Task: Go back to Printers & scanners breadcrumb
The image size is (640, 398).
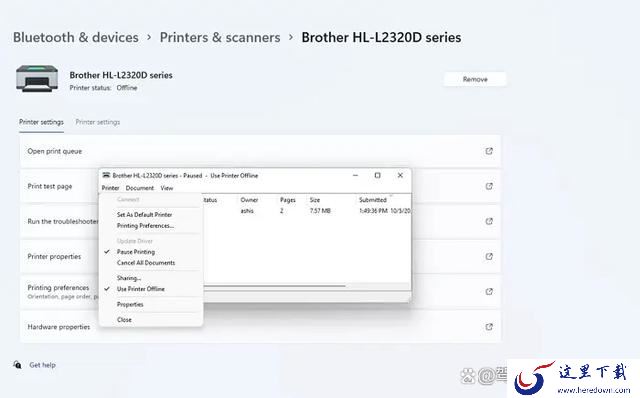Action: [x=220, y=38]
